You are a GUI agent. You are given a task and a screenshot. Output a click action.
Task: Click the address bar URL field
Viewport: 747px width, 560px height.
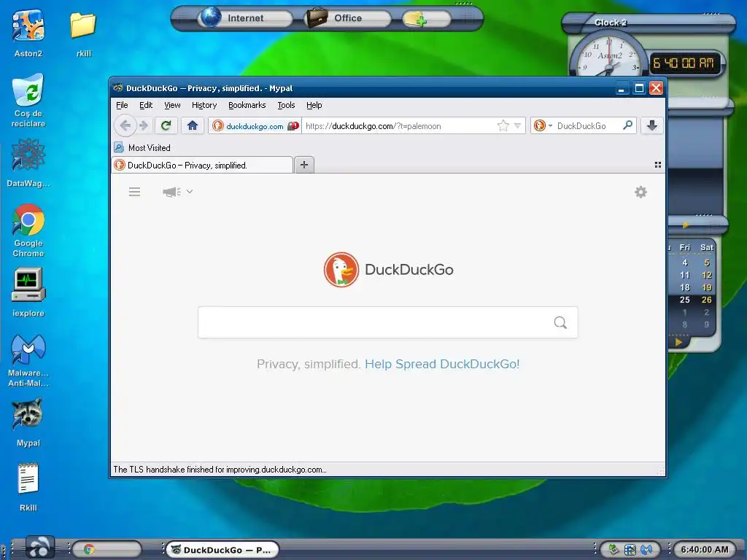tap(398, 125)
